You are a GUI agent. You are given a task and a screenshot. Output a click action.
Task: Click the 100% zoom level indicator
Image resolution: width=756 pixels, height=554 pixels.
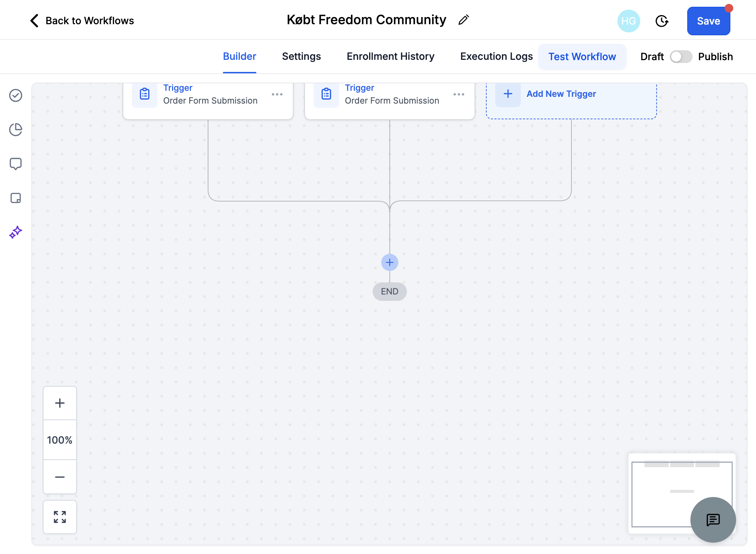point(60,440)
